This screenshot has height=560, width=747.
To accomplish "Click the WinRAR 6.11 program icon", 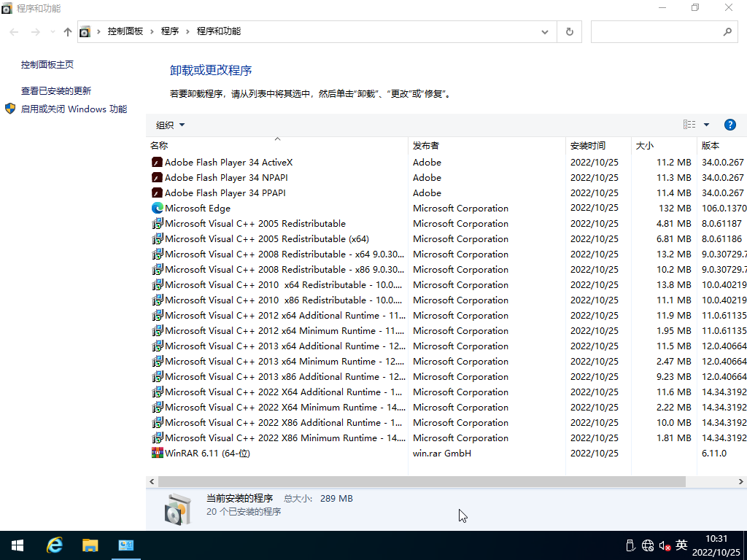I will (x=157, y=453).
